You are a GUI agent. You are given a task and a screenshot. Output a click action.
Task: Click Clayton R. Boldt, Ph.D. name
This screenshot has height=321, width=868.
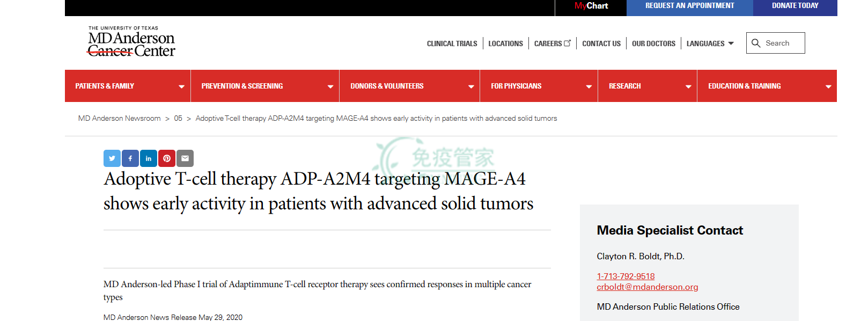(x=641, y=257)
